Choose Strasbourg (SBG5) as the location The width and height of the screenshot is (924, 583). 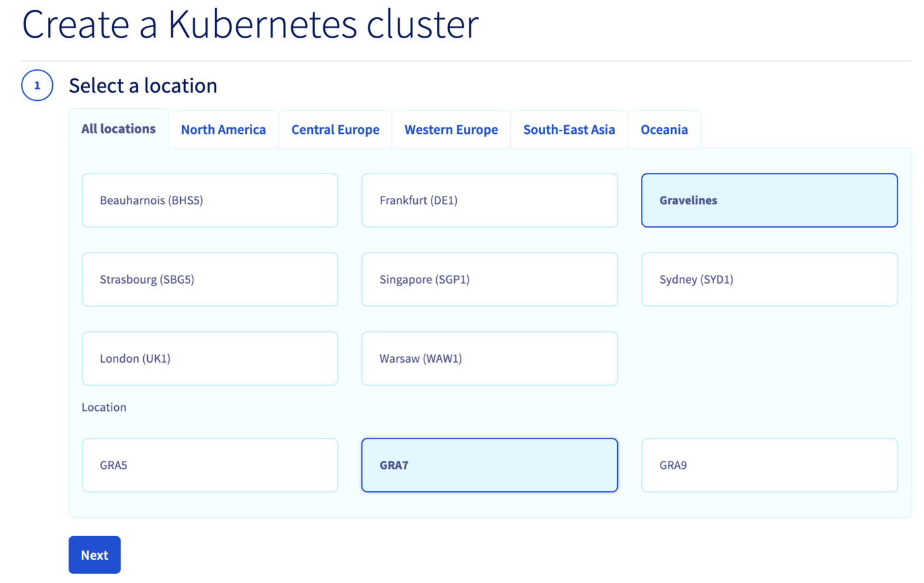pyautogui.click(x=210, y=280)
